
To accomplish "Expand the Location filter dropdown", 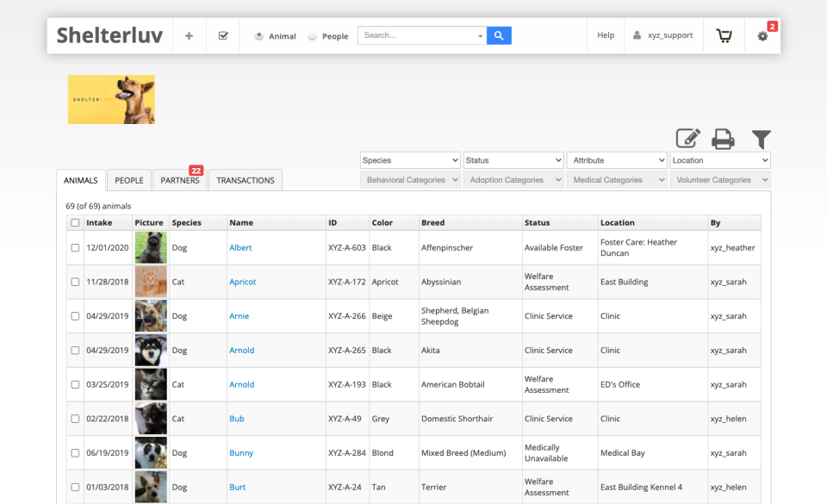I will pyautogui.click(x=720, y=160).
